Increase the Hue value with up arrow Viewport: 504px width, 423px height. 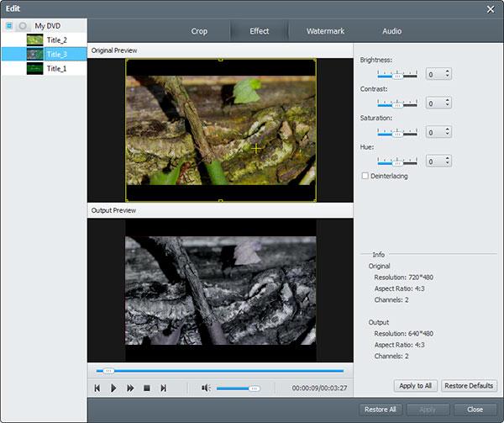coord(447,158)
